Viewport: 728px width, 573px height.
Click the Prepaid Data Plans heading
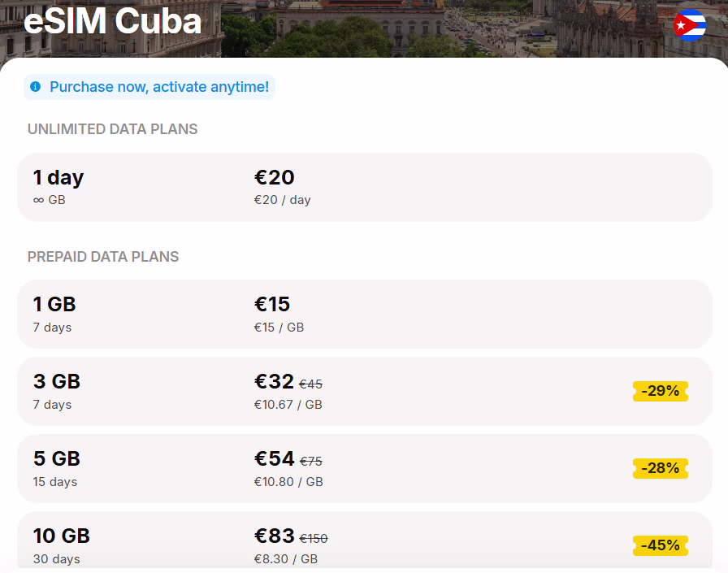(x=103, y=257)
